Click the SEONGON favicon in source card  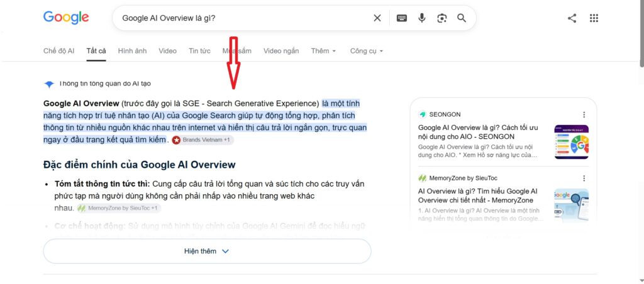pyautogui.click(x=422, y=114)
